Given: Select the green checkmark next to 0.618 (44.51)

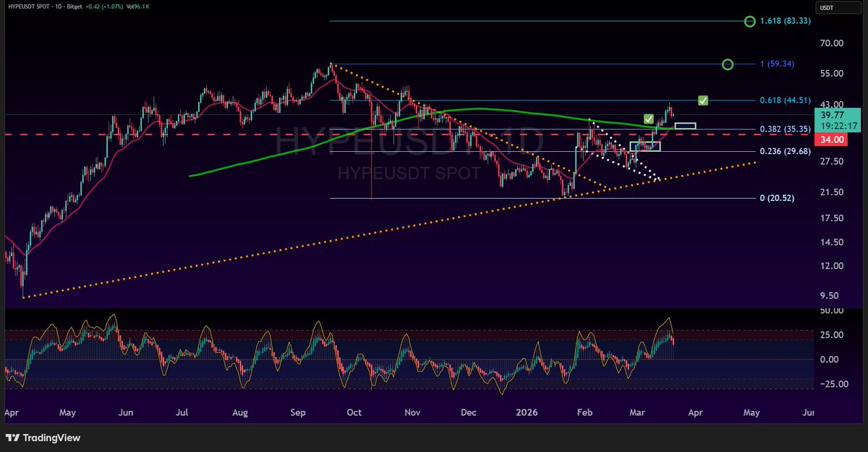Looking at the screenshot, I should pyautogui.click(x=703, y=100).
